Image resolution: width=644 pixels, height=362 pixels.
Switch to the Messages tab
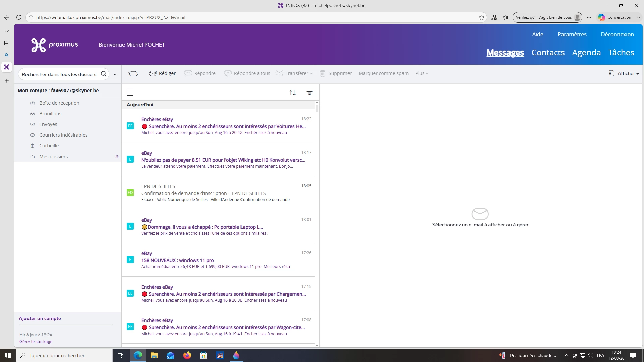tap(505, 53)
